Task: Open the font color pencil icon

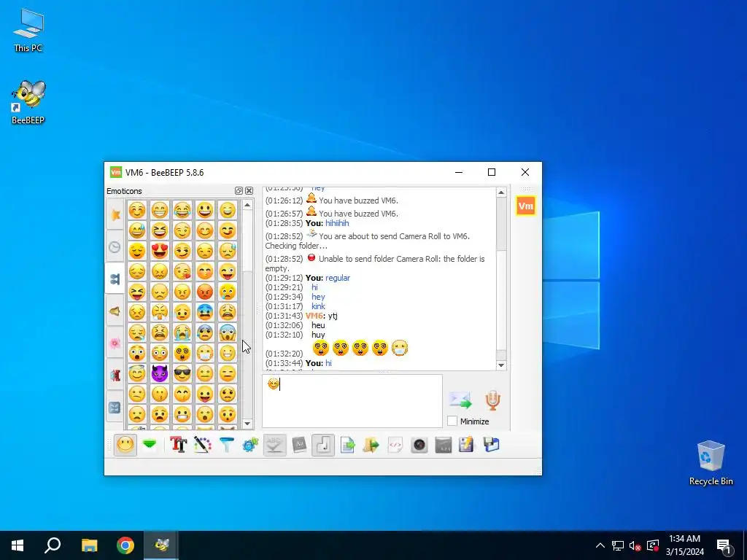Action: coord(203,446)
